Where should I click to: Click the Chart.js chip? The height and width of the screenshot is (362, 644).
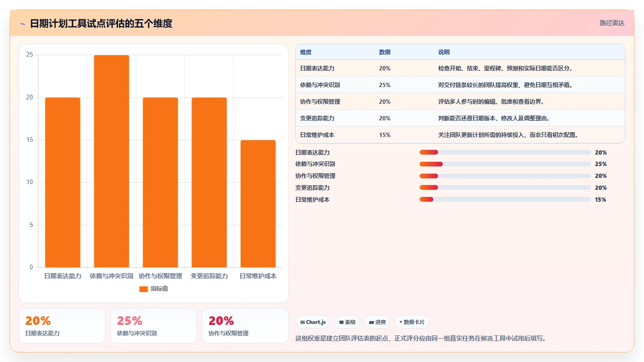[313, 322]
